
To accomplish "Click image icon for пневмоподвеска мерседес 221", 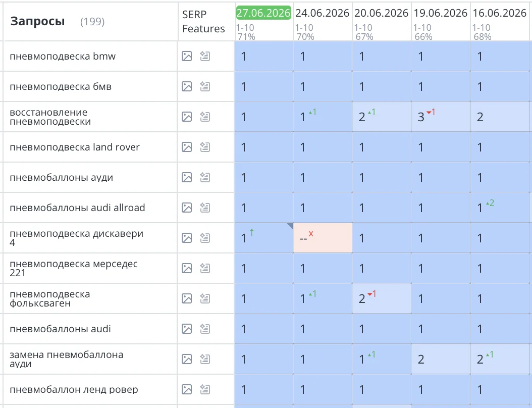I will (x=187, y=268).
